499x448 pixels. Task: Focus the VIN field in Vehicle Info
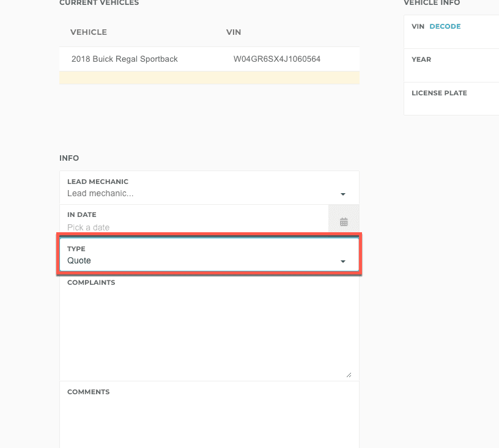(453, 39)
